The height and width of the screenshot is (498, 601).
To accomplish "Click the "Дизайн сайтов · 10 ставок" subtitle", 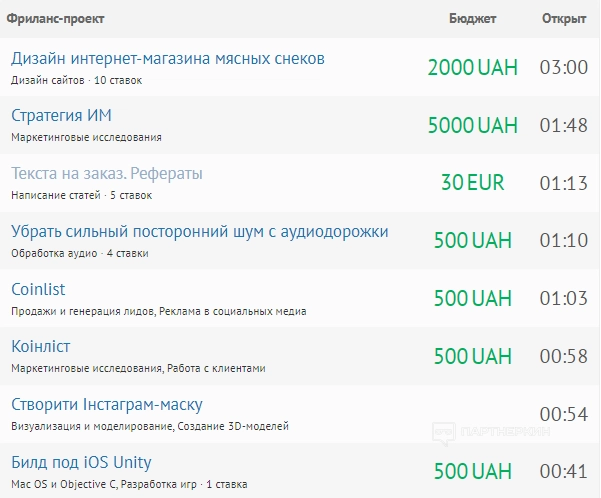I will click(x=76, y=80).
